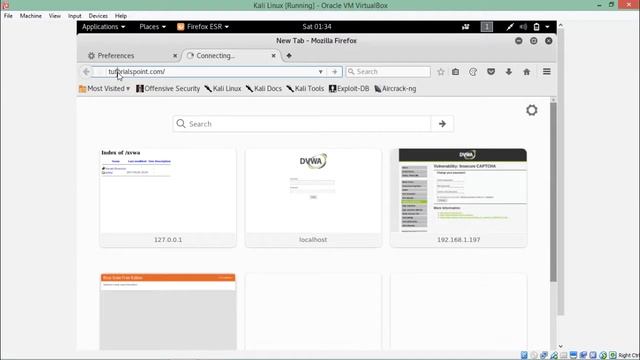This screenshot has height=360, width=640.
Task: Click the pen-shaped icon in Kali top panel
Action: pos(510,27)
